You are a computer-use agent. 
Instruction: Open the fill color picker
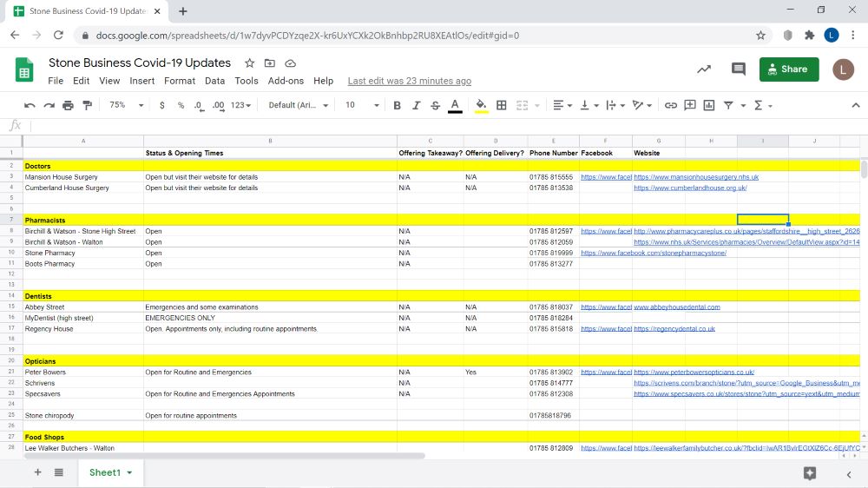[x=481, y=105]
